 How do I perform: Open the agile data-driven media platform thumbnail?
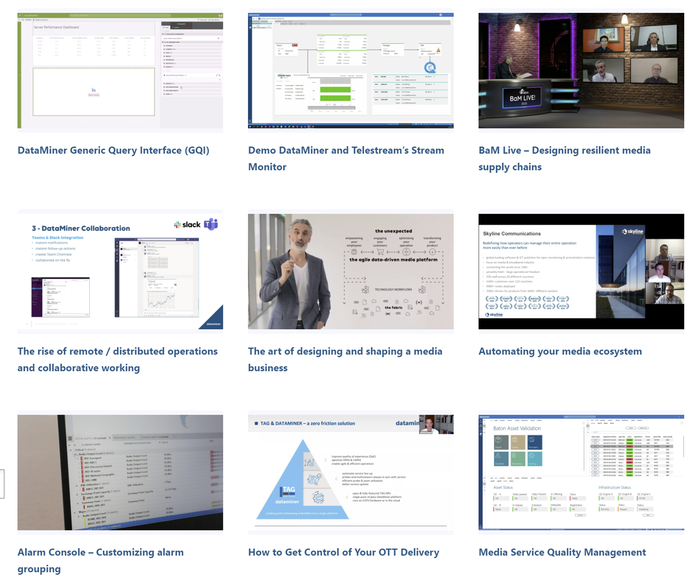click(351, 272)
